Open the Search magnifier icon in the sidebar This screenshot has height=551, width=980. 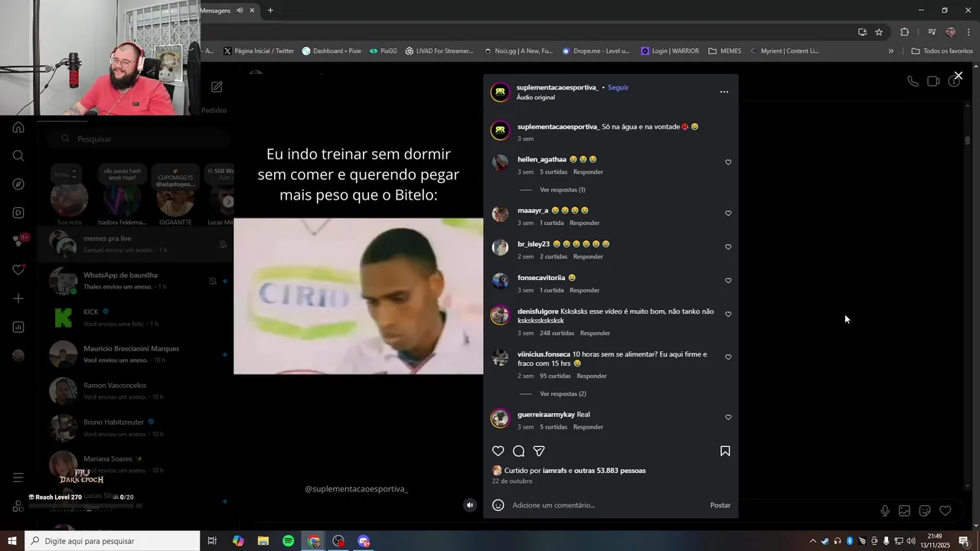[18, 156]
